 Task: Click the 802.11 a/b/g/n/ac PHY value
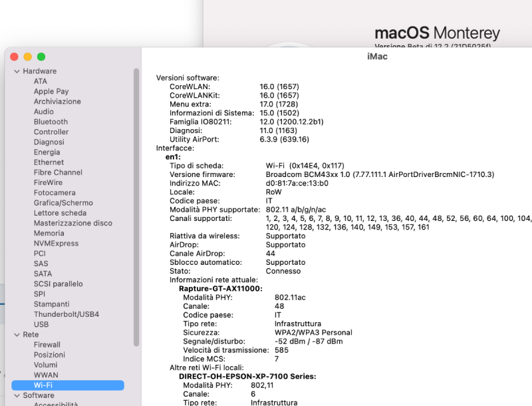click(x=296, y=210)
